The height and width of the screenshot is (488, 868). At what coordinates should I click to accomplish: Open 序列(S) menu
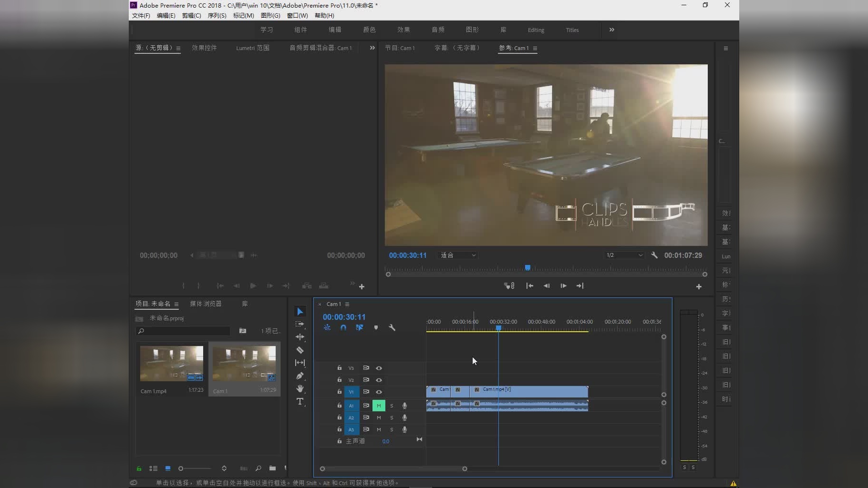[x=217, y=15]
